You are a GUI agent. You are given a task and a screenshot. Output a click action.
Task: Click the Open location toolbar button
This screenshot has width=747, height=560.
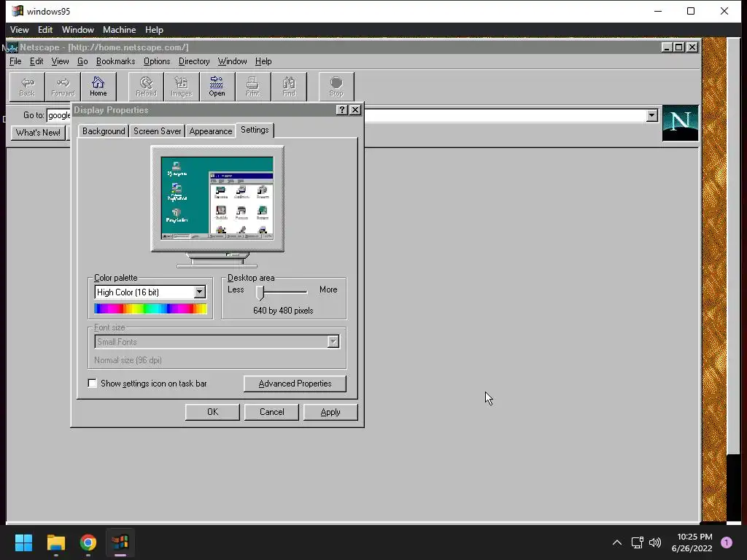[x=217, y=87]
